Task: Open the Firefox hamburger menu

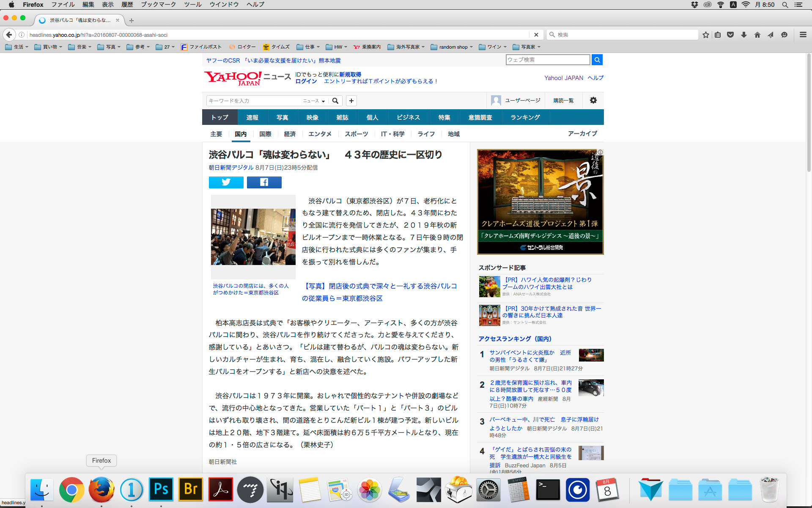Action: click(x=803, y=35)
